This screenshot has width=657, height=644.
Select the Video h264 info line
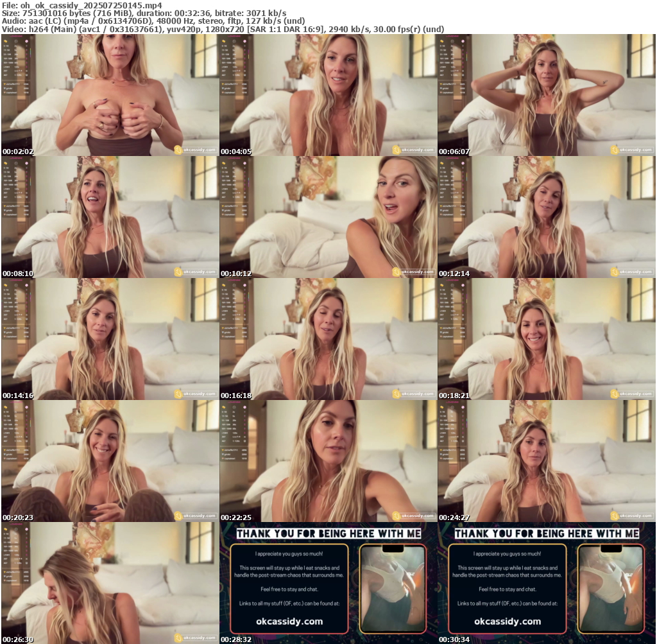(223, 29)
